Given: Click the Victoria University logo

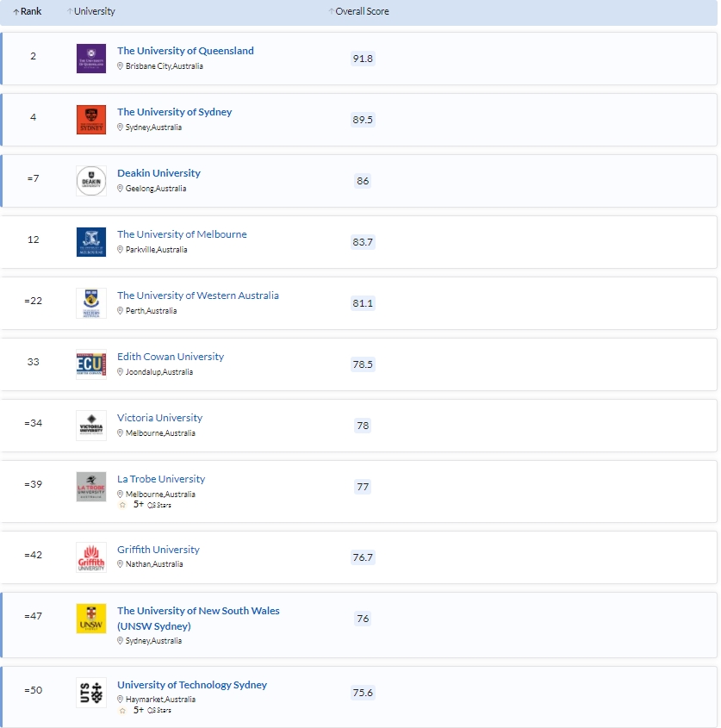Looking at the screenshot, I should 91,426.
